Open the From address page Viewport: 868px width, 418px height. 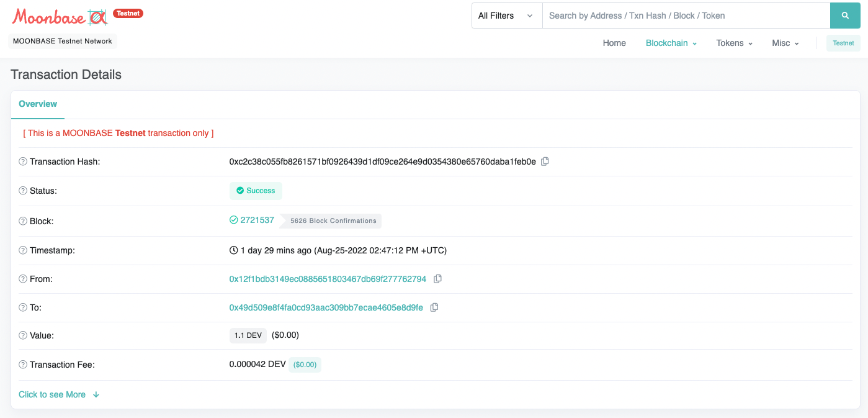327,279
